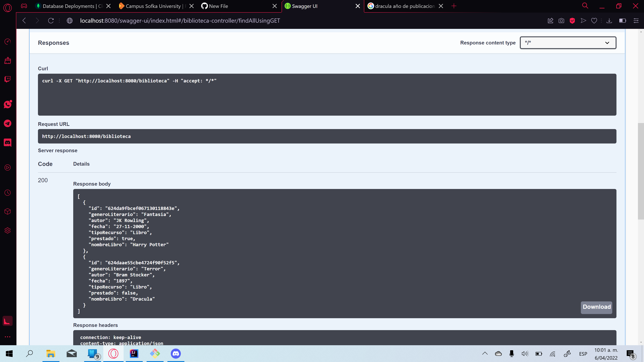Viewport: 644px width, 362px height.
Task: Send page to Flow with paper plane icon
Action: coord(583,21)
